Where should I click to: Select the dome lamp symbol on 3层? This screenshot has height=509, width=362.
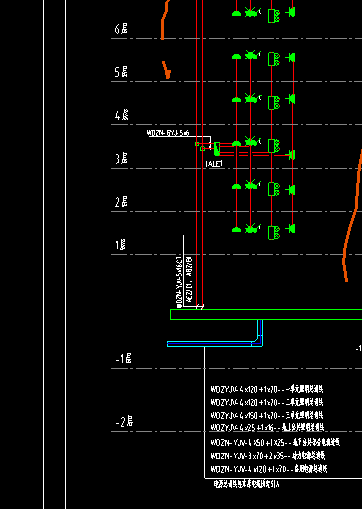click(x=236, y=144)
